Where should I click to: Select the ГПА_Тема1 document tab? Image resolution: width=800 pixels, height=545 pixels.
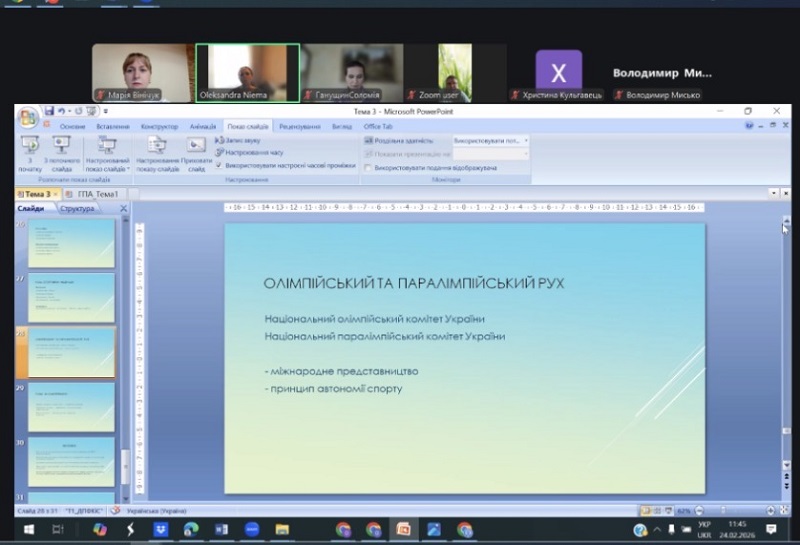[x=98, y=193]
